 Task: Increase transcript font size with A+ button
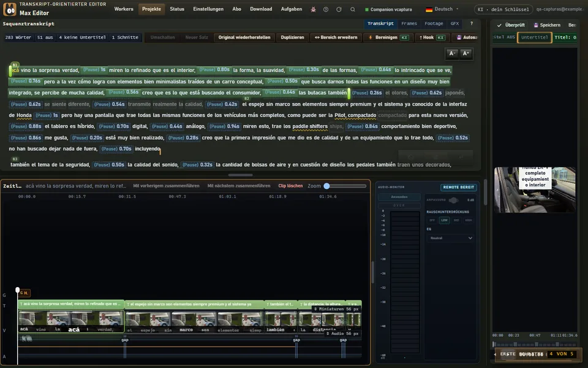(x=466, y=53)
